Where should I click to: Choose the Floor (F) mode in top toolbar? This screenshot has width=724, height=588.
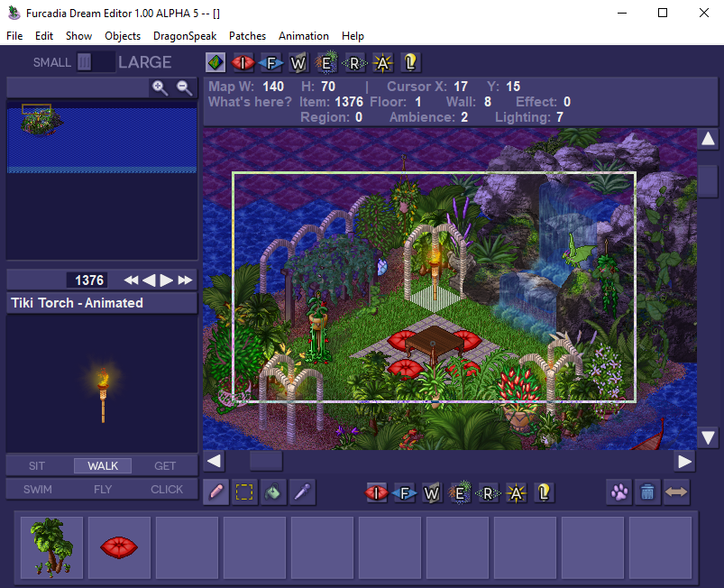270,63
